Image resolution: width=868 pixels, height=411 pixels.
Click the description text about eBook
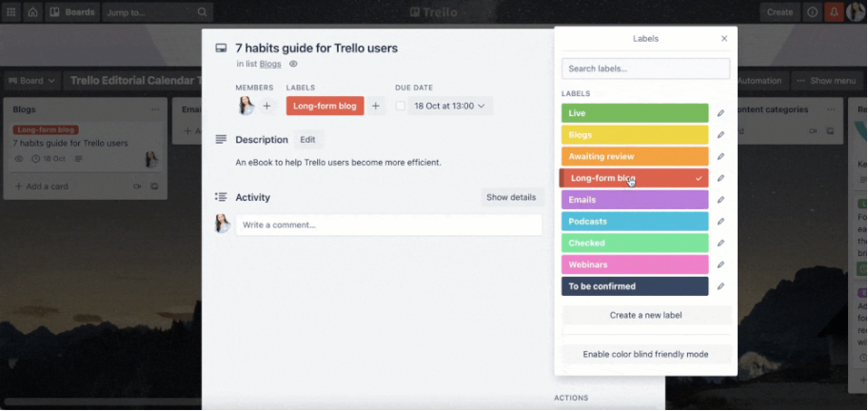[338, 163]
